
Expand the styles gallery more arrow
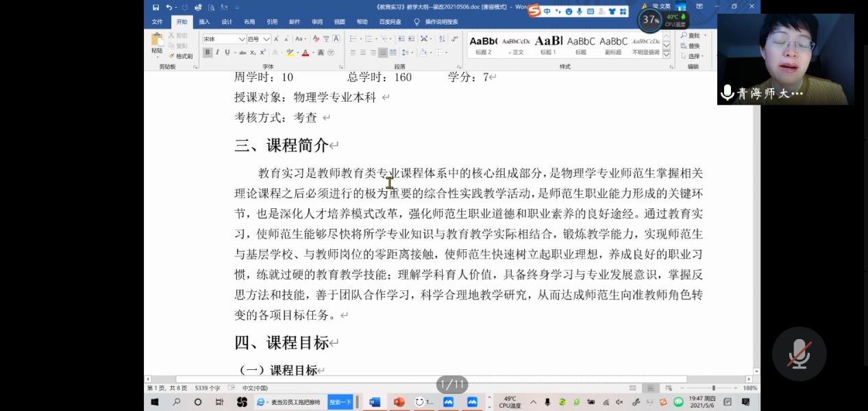pos(666,53)
